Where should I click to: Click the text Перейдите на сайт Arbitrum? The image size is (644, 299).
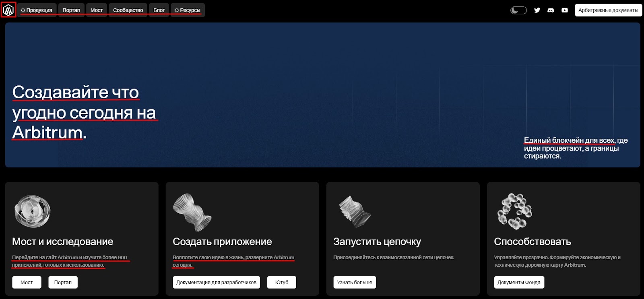click(x=45, y=258)
